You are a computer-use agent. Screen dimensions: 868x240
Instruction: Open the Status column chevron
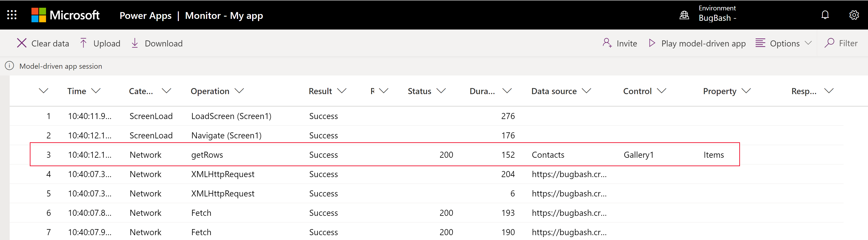tap(441, 91)
